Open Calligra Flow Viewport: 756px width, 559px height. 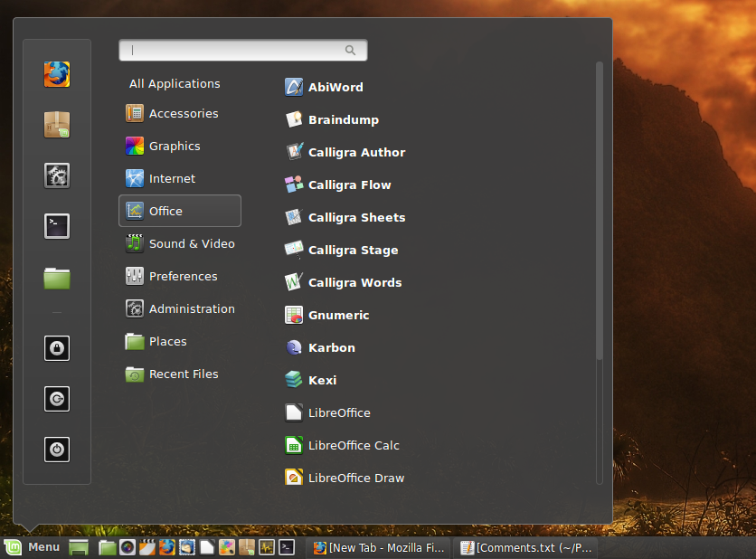[x=338, y=185]
